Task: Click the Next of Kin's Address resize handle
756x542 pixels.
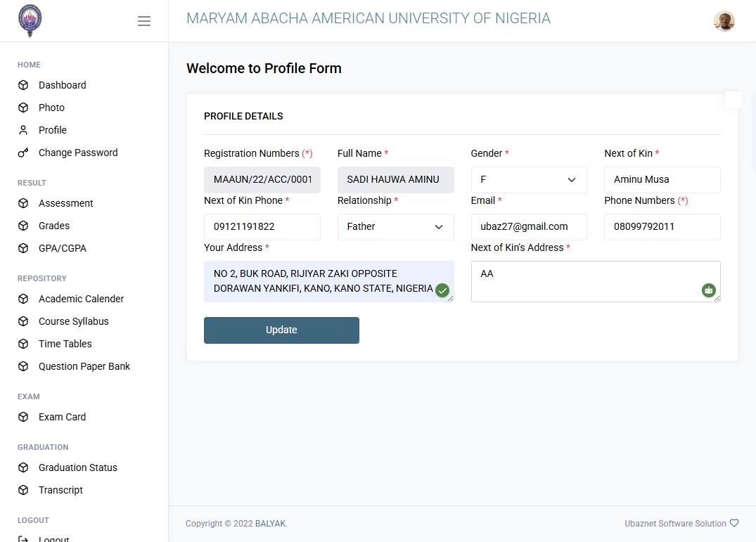Action: pyautogui.click(x=717, y=299)
